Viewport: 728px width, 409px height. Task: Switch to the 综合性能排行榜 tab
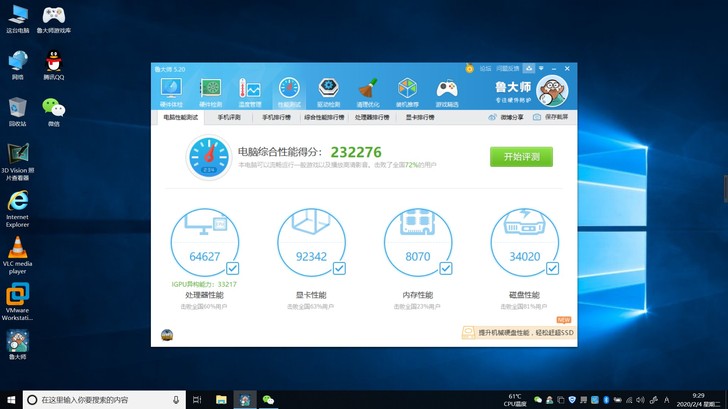324,117
